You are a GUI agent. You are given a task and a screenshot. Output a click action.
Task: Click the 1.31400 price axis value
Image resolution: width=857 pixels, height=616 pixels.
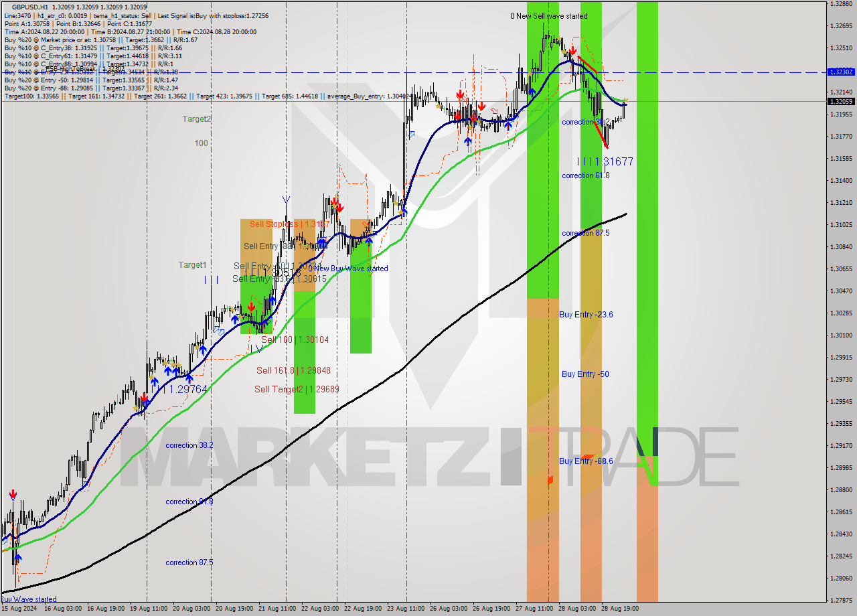coord(840,181)
